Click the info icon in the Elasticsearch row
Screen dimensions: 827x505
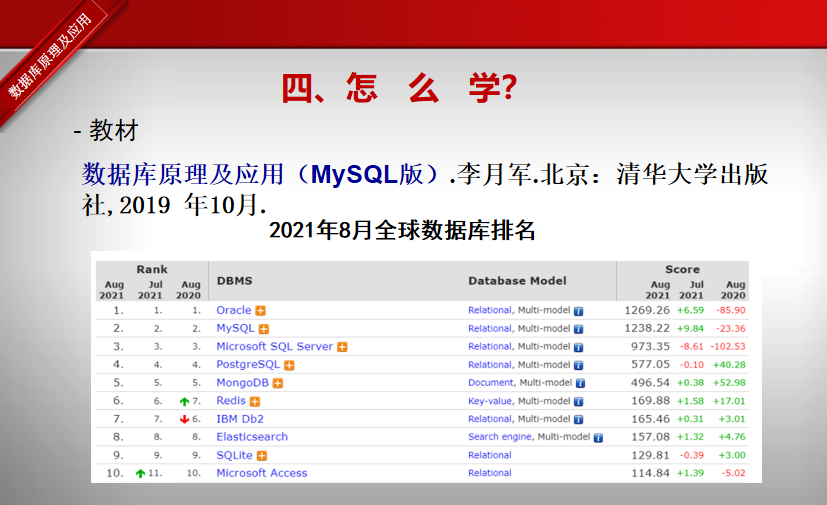[x=598, y=438]
